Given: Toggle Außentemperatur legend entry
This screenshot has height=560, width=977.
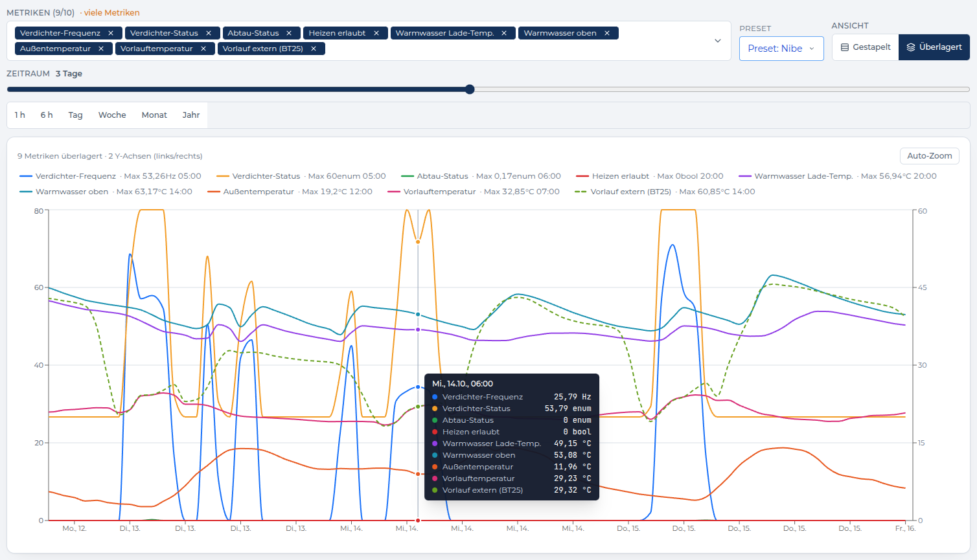Looking at the screenshot, I should 290,192.
